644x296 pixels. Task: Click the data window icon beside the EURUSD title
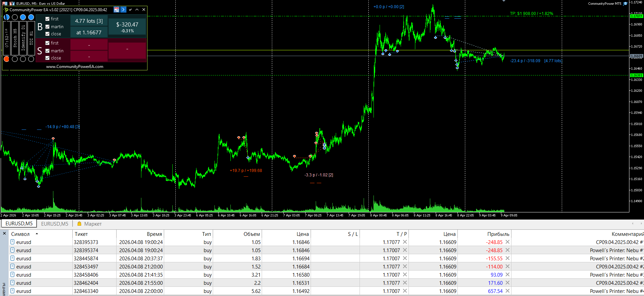(5, 3)
